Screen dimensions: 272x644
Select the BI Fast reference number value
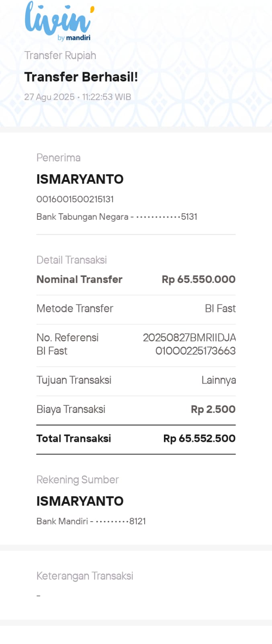189,344
